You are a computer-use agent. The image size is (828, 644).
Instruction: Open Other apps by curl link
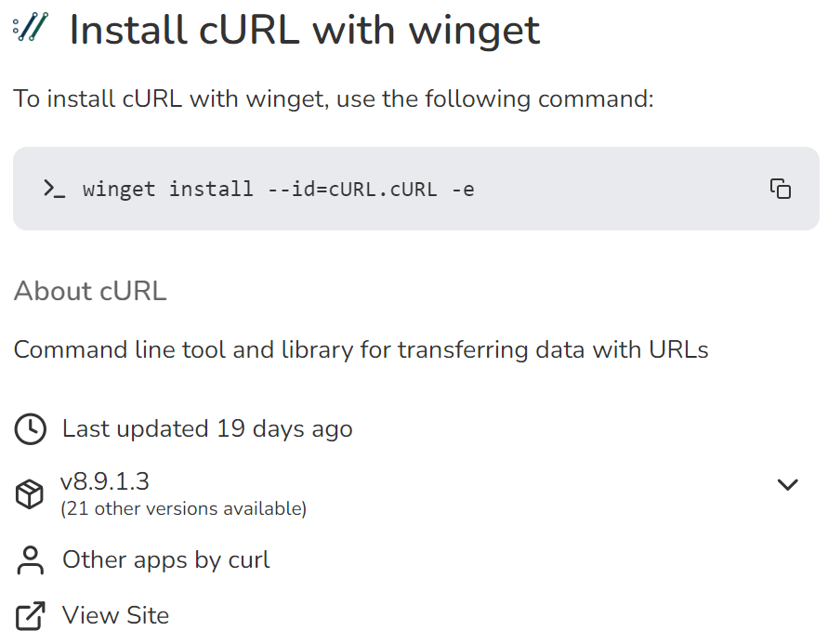165,559
